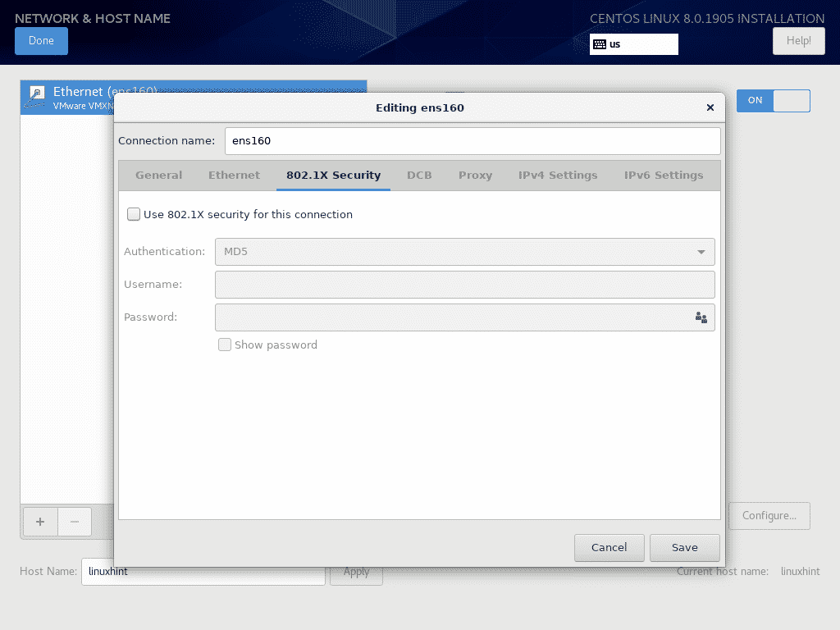840x630 pixels.
Task: Click the minus button to remove device
Action: click(x=75, y=522)
